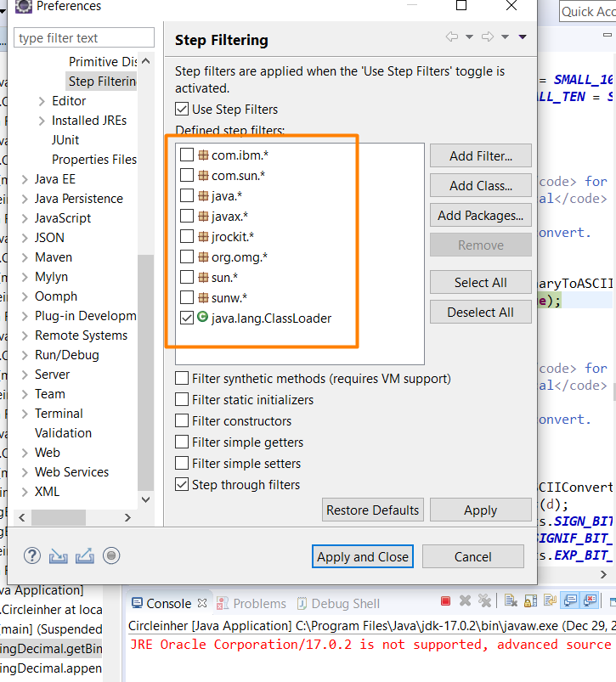This screenshot has width=616, height=682.
Task: Open the preferences Help icon
Action: click(32, 555)
